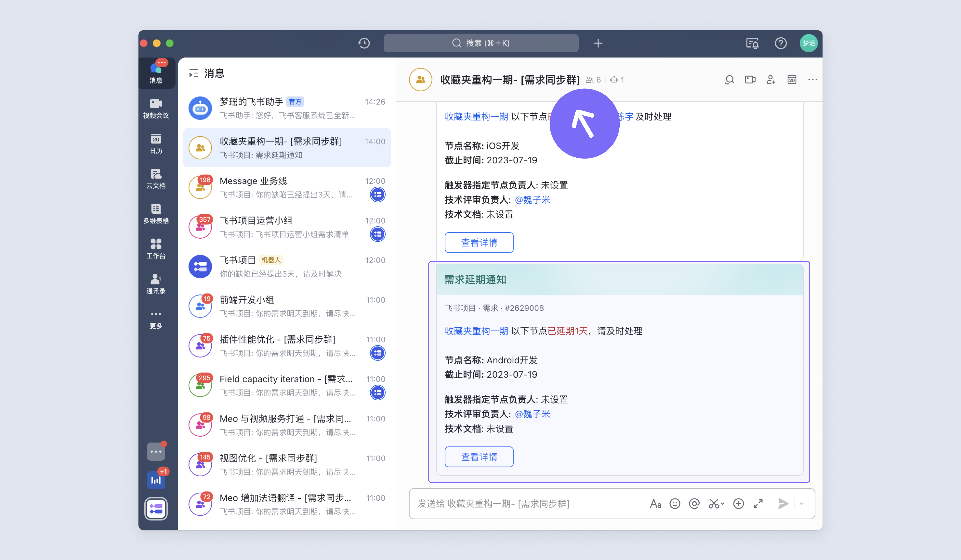
Task: Click the project badge on Field capacity iteration
Action: pyautogui.click(x=378, y=393)
